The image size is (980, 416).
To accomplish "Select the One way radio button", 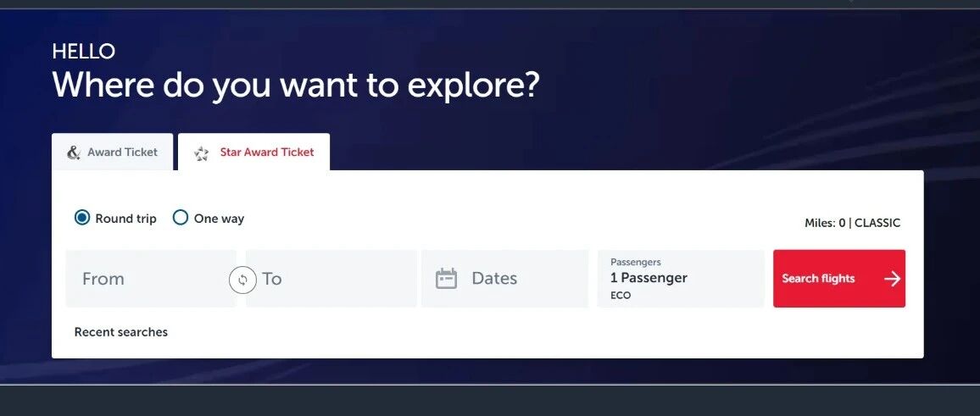I will click(x=180, y=218).
